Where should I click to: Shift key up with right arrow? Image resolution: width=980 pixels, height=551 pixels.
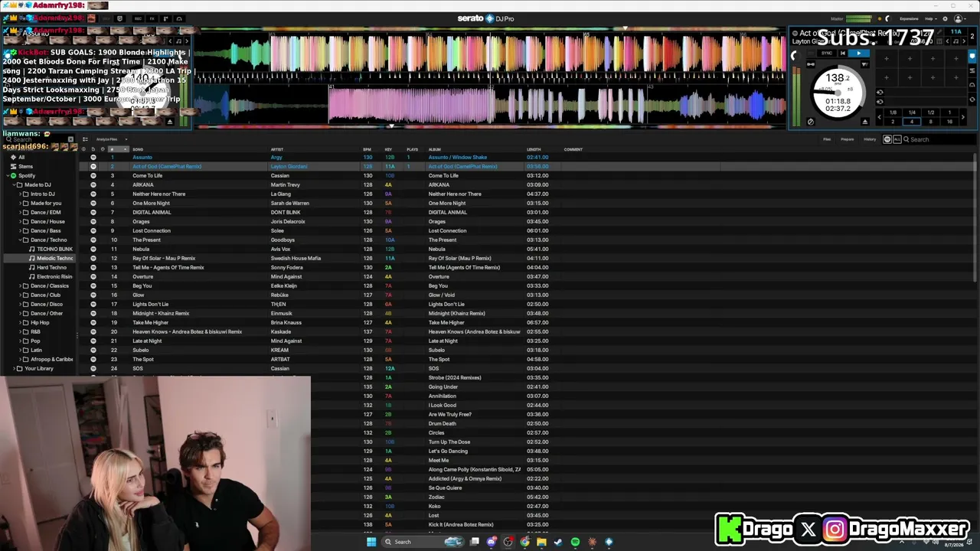[964, 41]
